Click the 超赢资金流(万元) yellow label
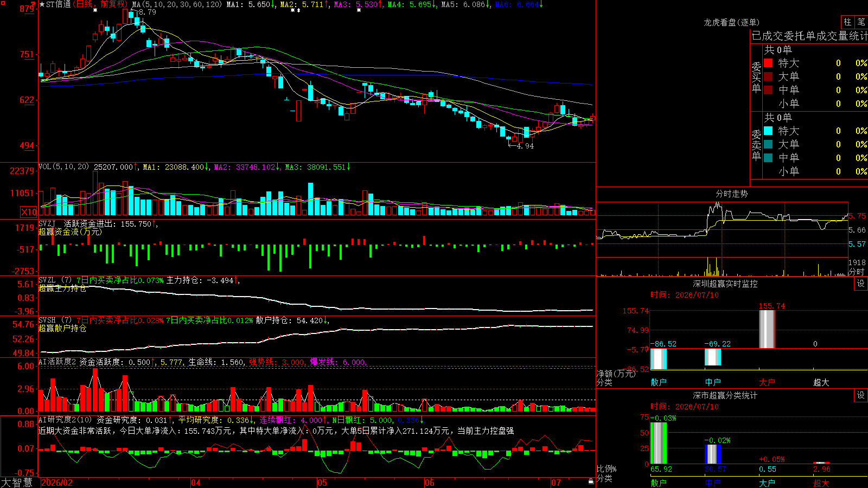Image resolution: width=868 pixels, height=488 pixels. (x=70, y=232)
